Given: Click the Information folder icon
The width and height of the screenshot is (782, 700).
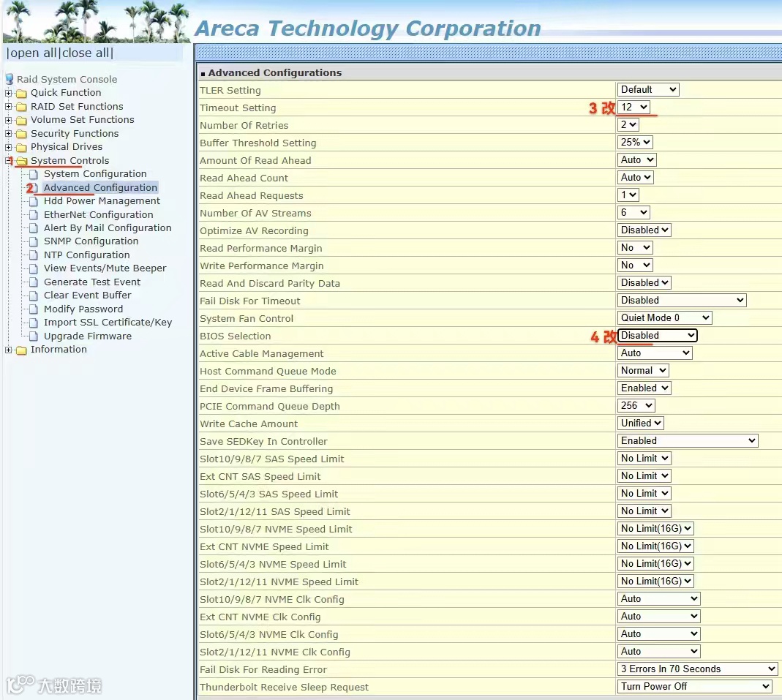Looking at the screenshot, I should click(21, 350).
